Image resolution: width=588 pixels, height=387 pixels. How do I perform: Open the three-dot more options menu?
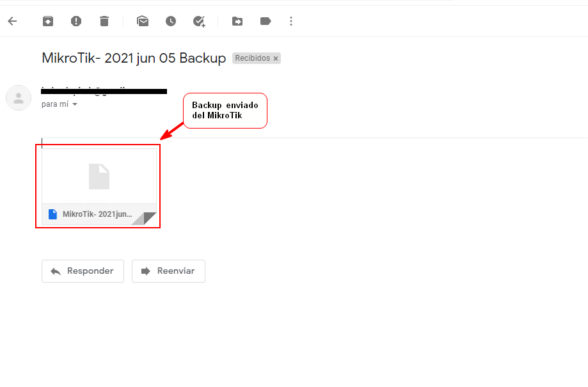tap(291, 21)
